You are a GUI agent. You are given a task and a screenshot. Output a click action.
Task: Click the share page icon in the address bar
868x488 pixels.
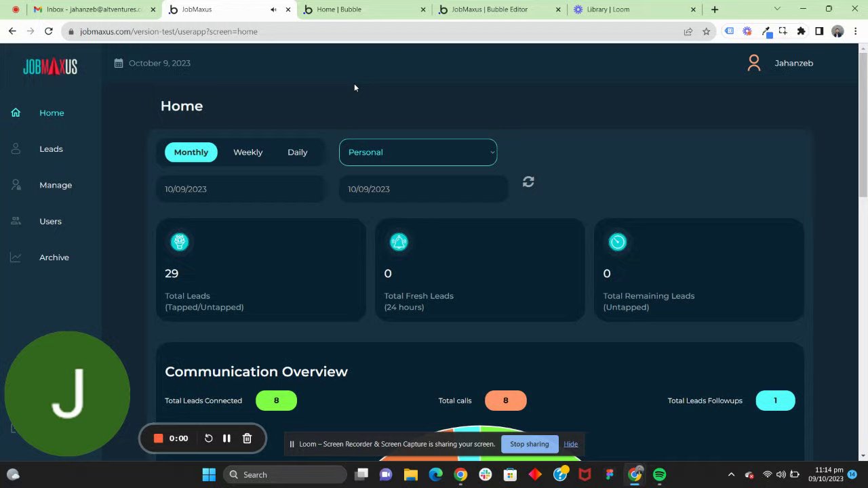688,31
